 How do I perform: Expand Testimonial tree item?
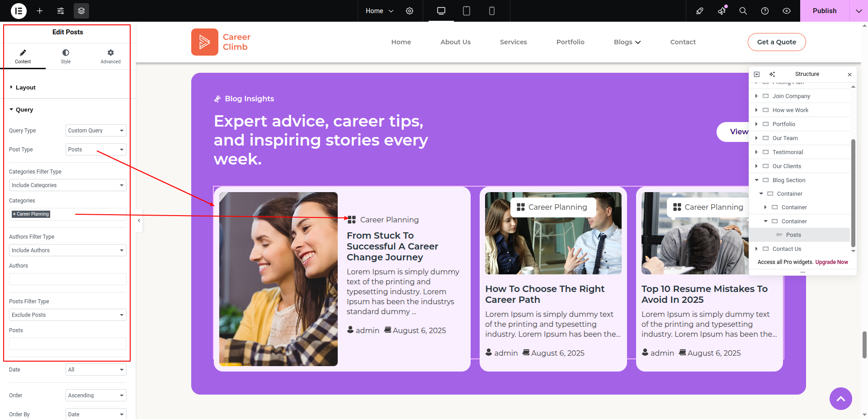(x=756, y=152)
